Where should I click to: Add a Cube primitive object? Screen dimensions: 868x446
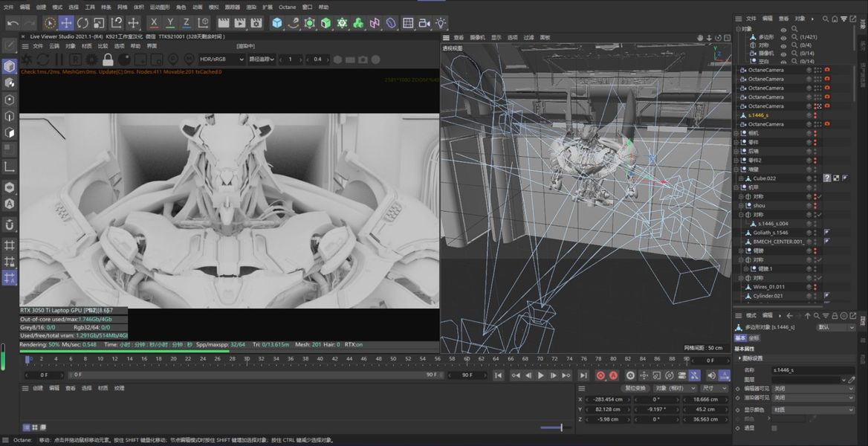[276, 23]
